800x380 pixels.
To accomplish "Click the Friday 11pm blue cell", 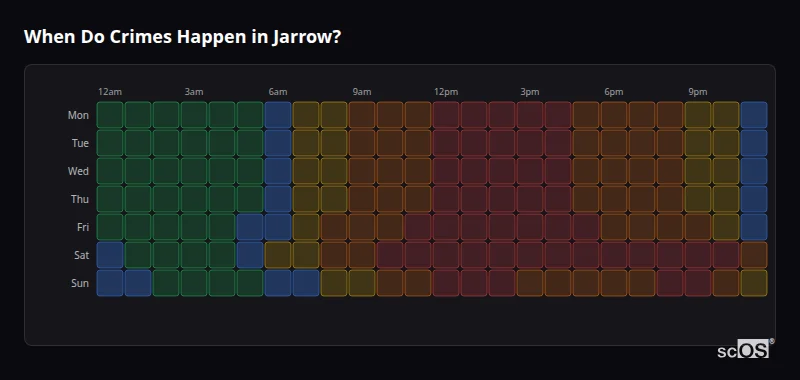I will (755, 227).
